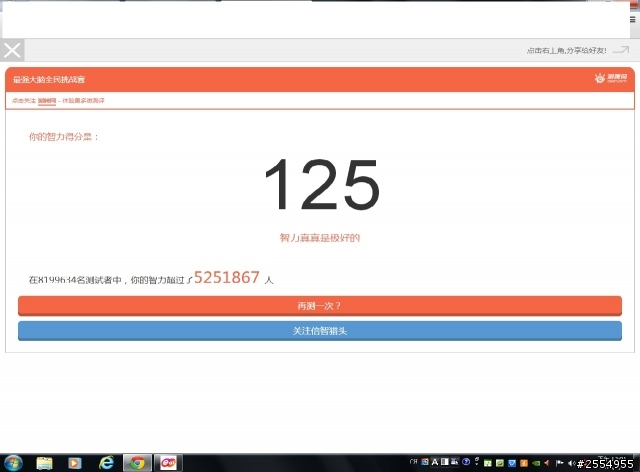Viewport: 640px width, 472px height.
Task: Click the IME soft keyboard icon
Action: (x=455, y=462)
